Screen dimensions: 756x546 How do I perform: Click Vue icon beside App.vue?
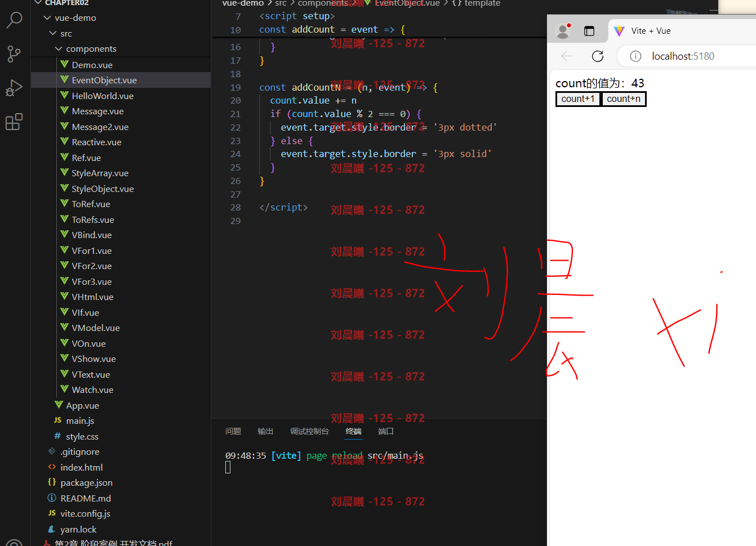click(x=59, y=405)
